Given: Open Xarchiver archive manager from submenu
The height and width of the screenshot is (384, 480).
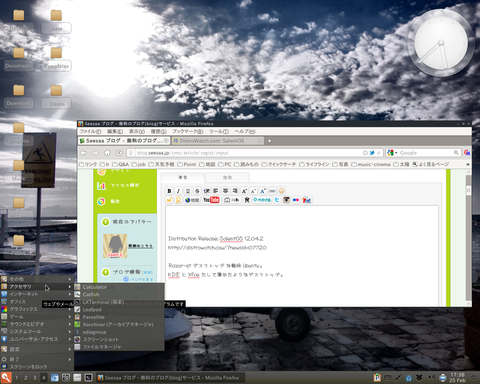Looking at the screenshot, I should tap(119, 324).
